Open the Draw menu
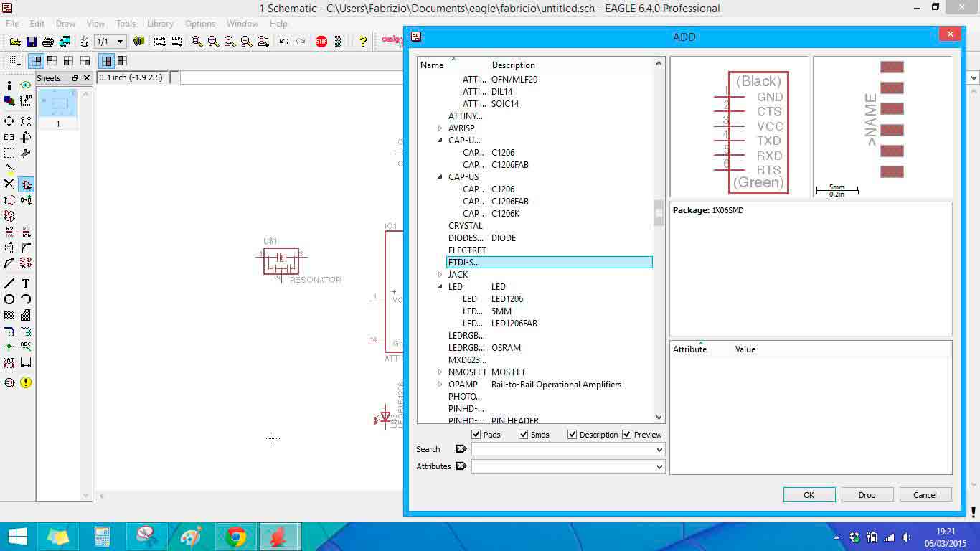This screenshot has width=980, height=551. (x=65, y=24)
